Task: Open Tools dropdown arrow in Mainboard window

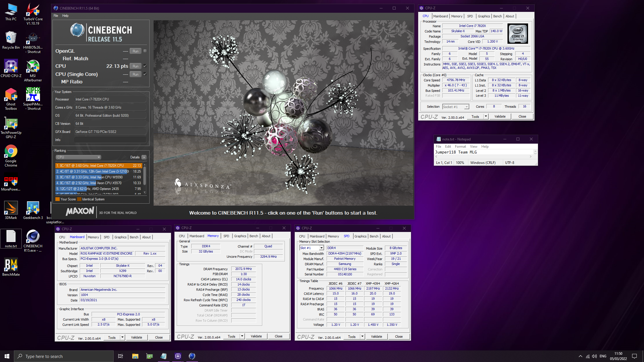Action: click(x=122, y=337)
